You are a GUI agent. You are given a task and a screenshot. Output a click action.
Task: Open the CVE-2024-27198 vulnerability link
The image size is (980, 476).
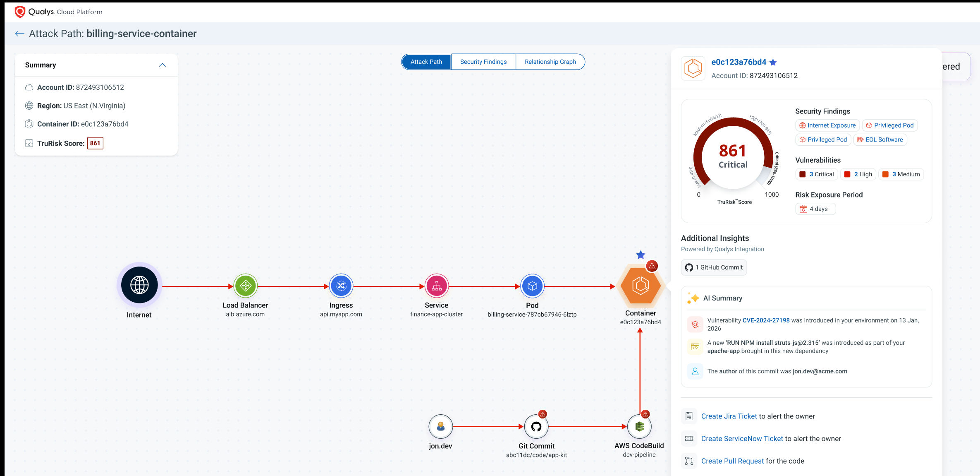click(x=766, y=320)
